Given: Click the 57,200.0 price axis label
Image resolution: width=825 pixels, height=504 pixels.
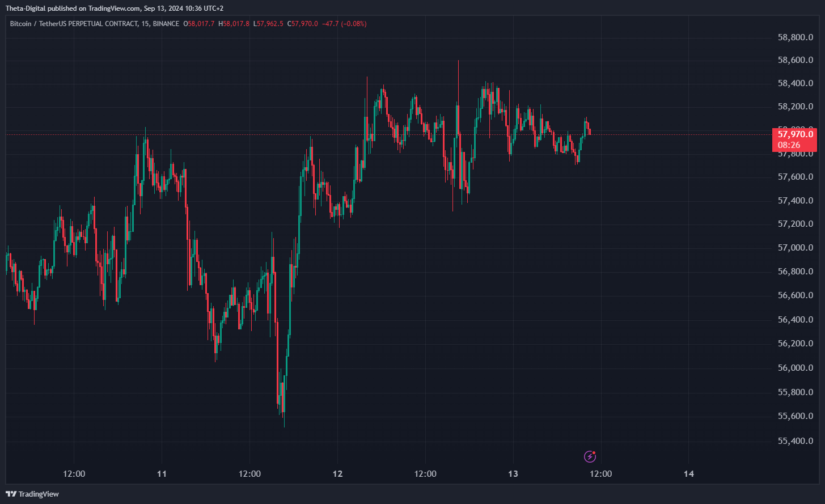Looking at the screenshot, I should coord(795,224).
